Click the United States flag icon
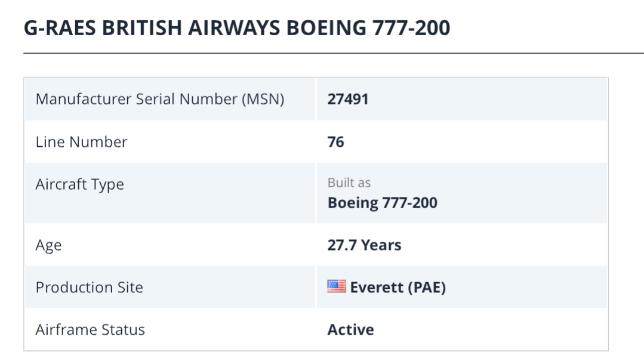 point(336,287)
